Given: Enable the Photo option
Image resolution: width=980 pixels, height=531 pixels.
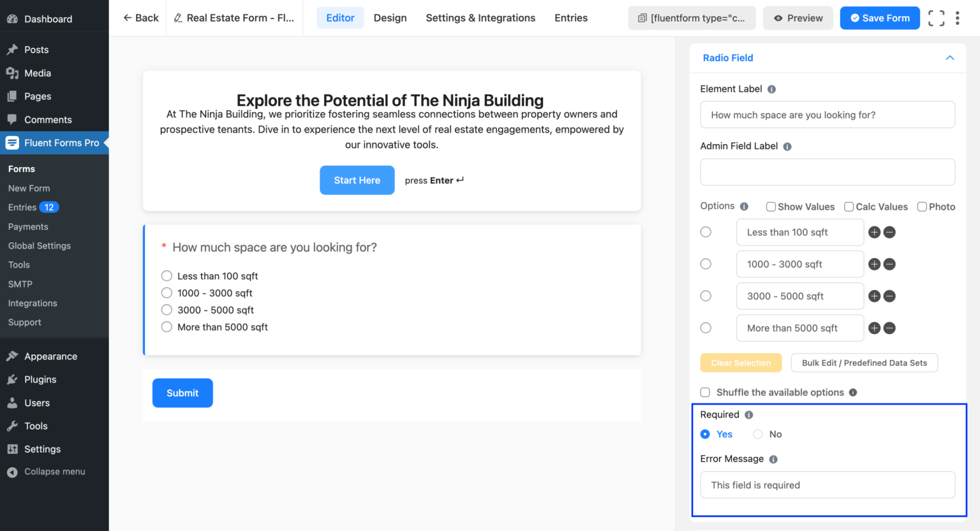Looking at the screenshot, I should pos(922,207).
